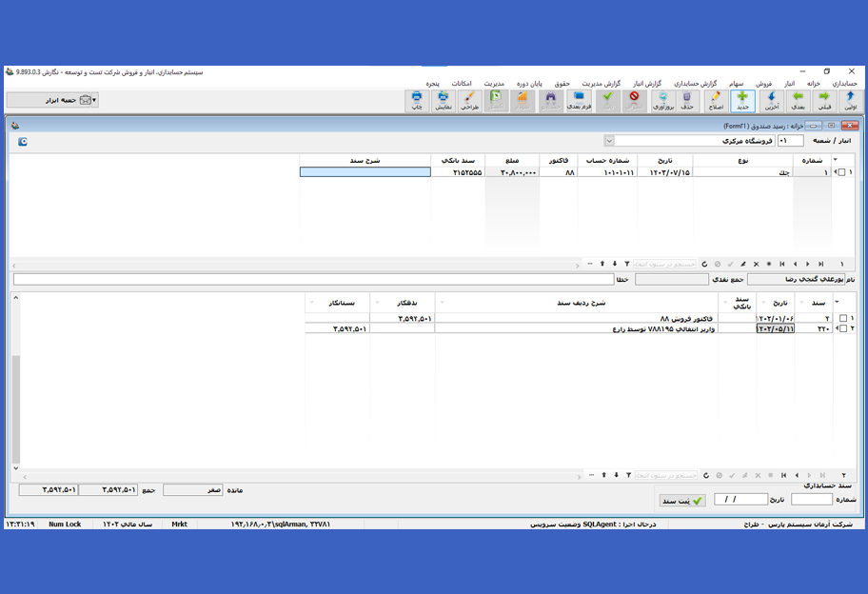Image resolution: width=868 pixels, height=594 pixels.
Task: Open the فروش menu
Action: [764, 83]
